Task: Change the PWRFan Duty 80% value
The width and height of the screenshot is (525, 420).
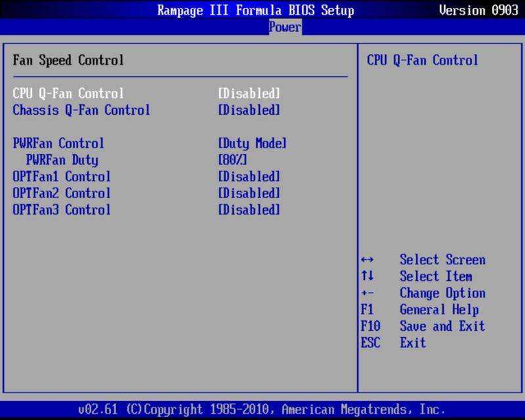Action: point(232,159)
